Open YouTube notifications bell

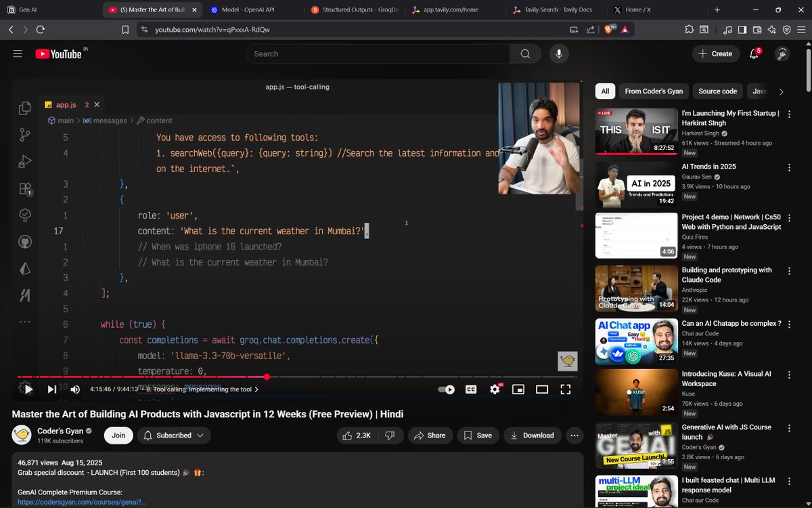point(754,54)
